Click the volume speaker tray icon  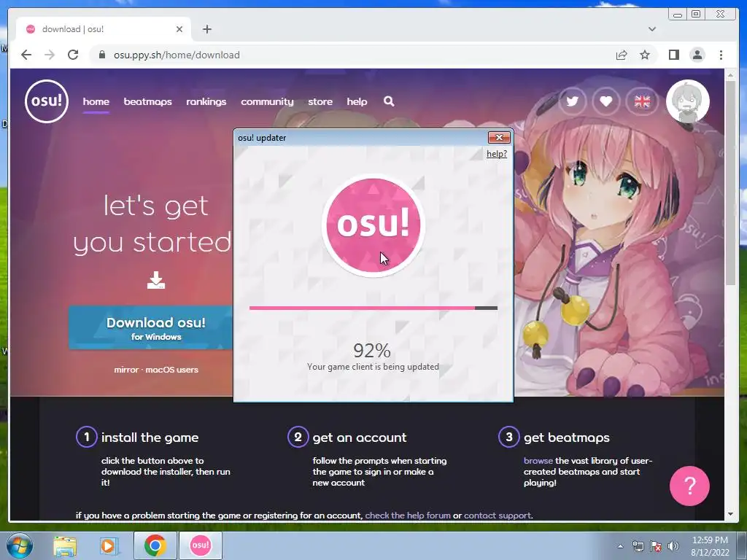point(673,546)
